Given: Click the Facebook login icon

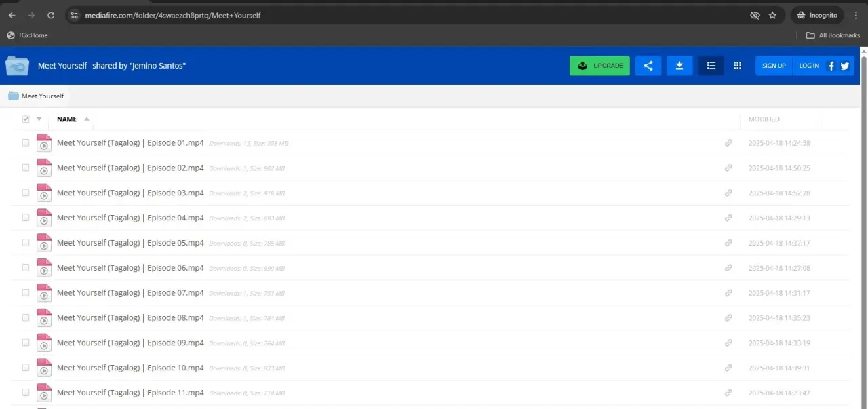Looking at the screenshot, I should pyautogui.click(x=832, y=66).
